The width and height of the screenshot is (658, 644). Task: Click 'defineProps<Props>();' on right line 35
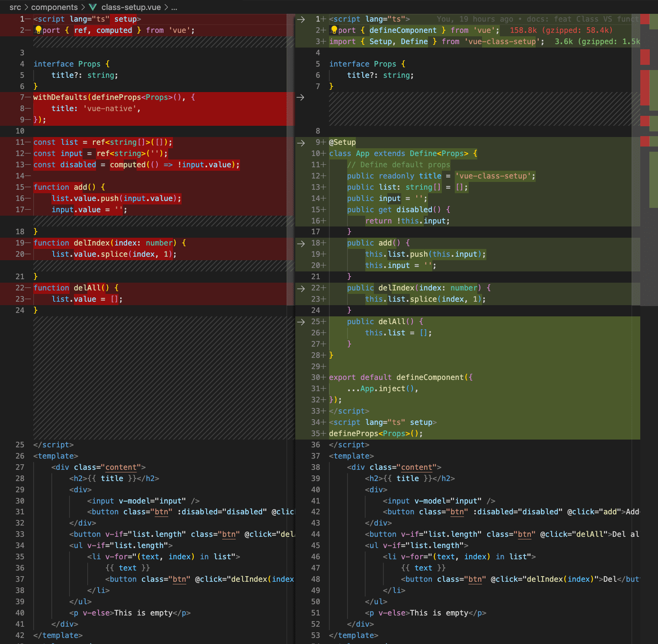coord(376,434)
